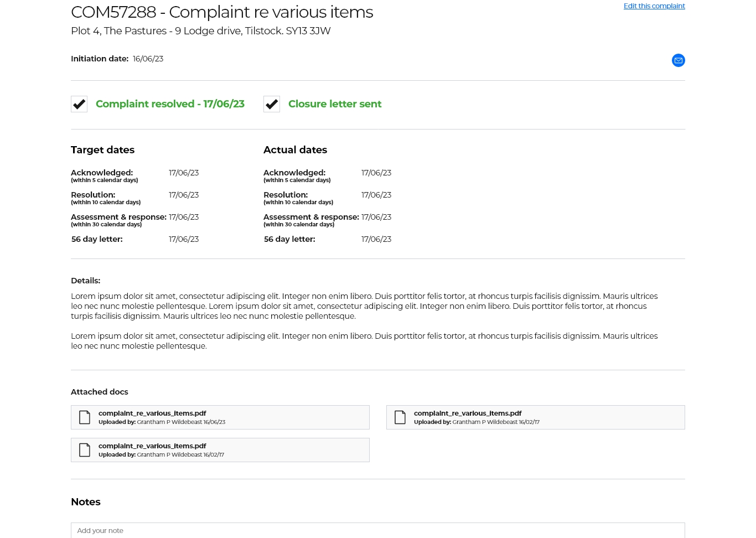The image size is (756, 538).
Task: Click the document icon beside the 16/06/23 PDF
Action: [85, 417]
